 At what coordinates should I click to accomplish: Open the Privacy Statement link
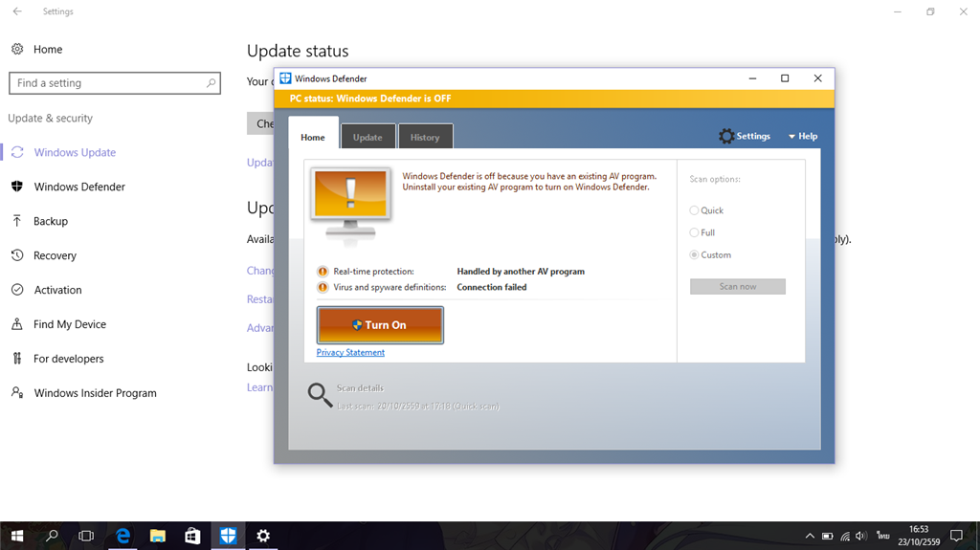350,353
